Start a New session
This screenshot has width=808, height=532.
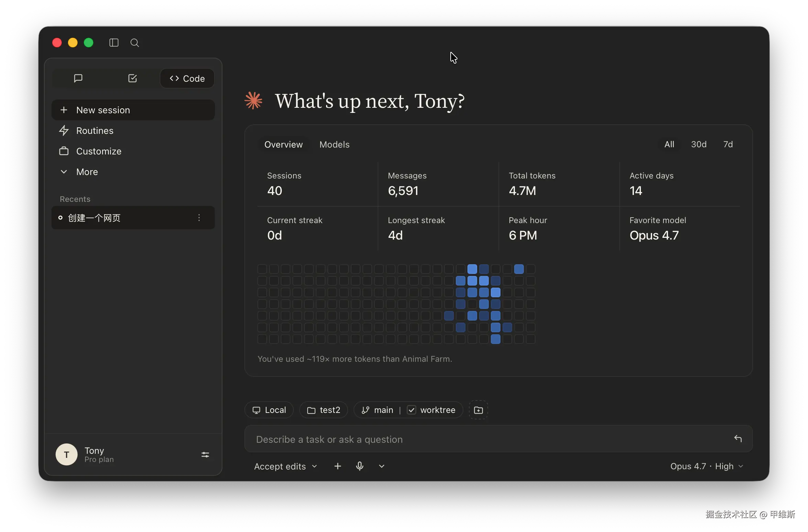point(133,110)
